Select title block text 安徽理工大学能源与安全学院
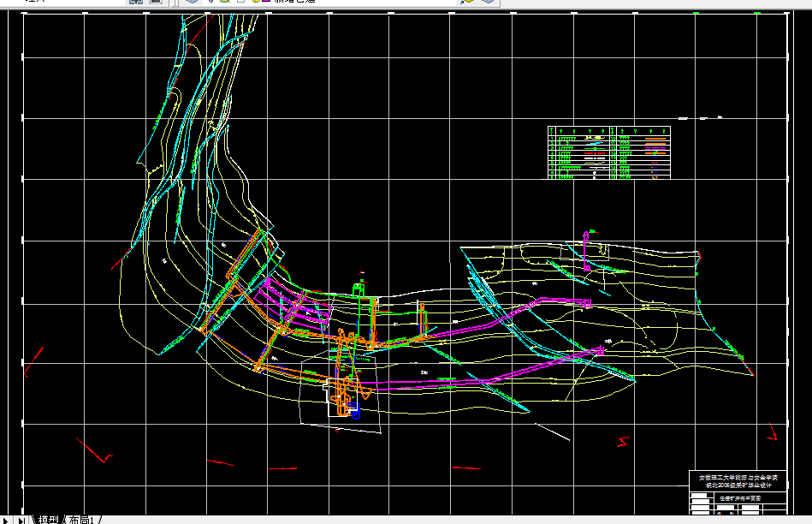The image size is (812, 524). pyautogui.click(x=738, y=478)
